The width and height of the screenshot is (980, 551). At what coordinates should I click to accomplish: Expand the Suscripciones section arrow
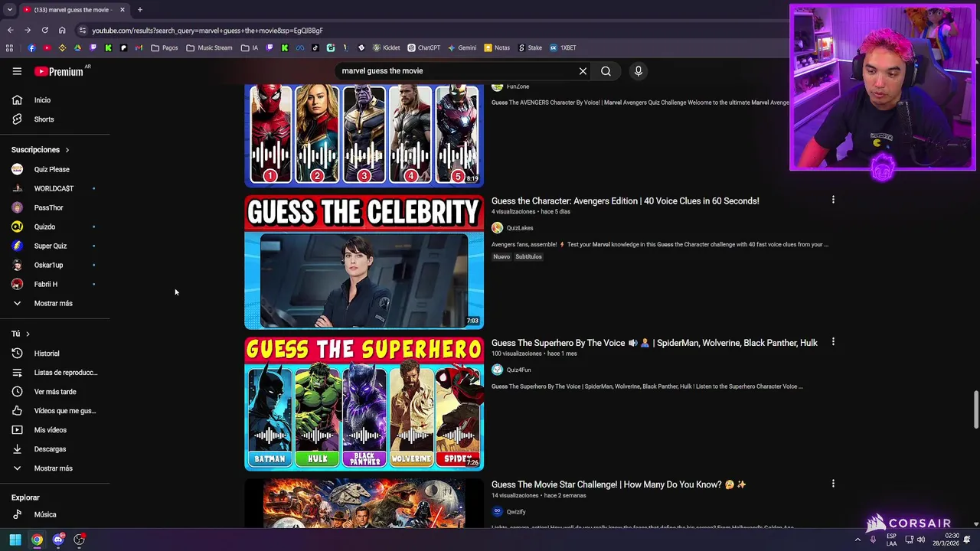point(67,150)
